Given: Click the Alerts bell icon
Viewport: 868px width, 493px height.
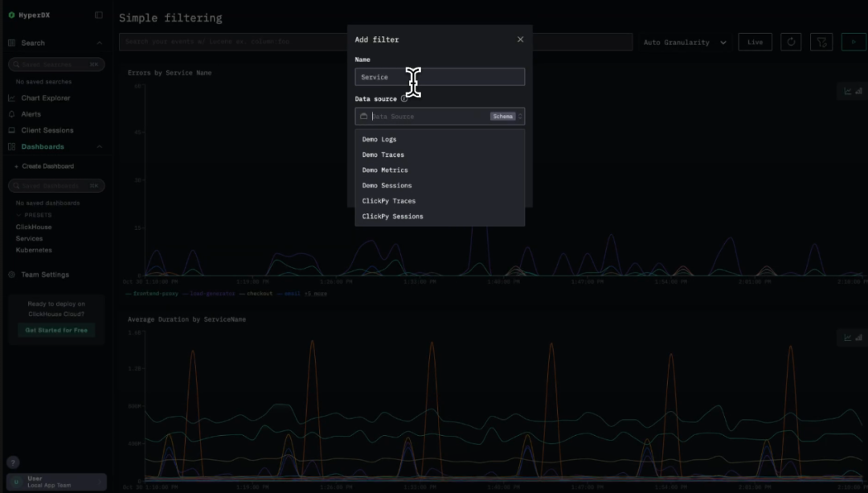Looking at the screenshot, I should coord(11,114).
